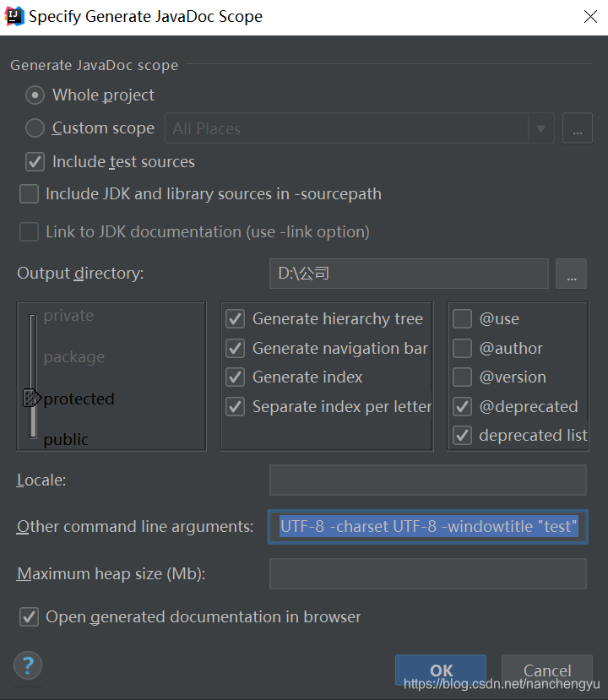This screenshot has width=608, height=700.
Task: Toggle Generate navigation bar
Action: 235,348
